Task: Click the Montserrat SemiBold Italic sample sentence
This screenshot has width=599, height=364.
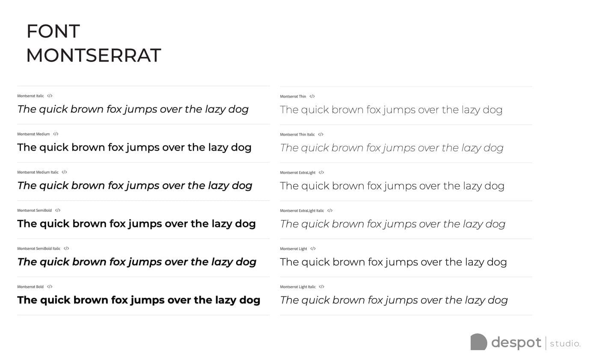Action: [x=137, y=262]
